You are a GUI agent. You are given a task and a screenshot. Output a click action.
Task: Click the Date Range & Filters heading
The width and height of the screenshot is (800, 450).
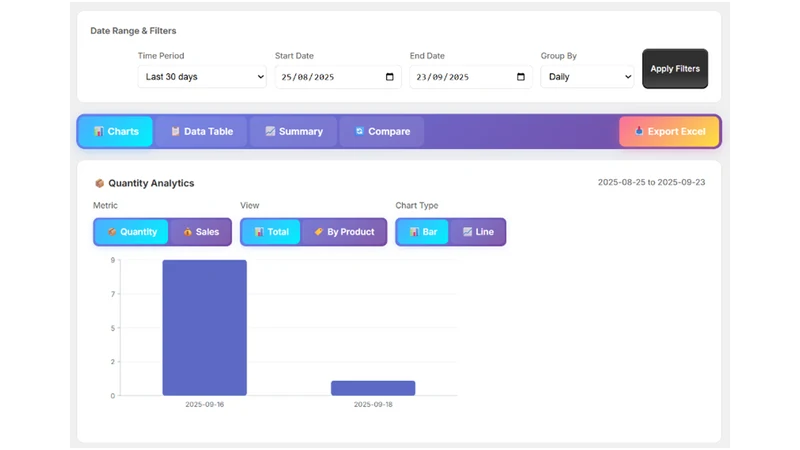click(x=133, y=31)
